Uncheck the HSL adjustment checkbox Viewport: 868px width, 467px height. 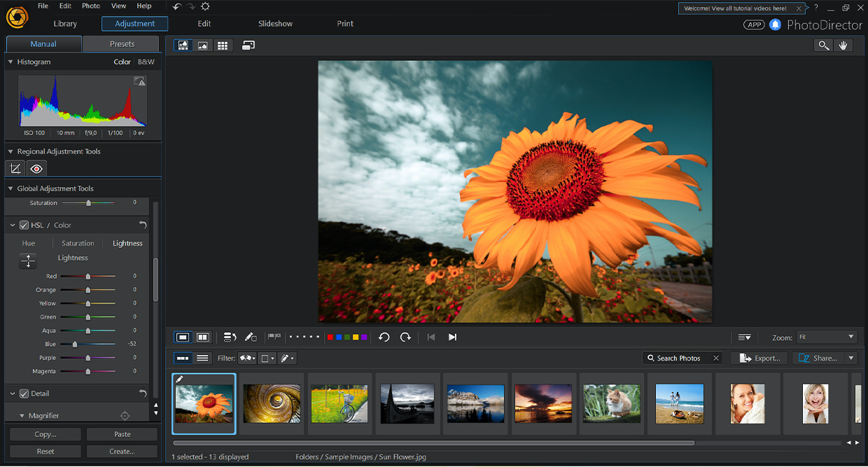24,225
